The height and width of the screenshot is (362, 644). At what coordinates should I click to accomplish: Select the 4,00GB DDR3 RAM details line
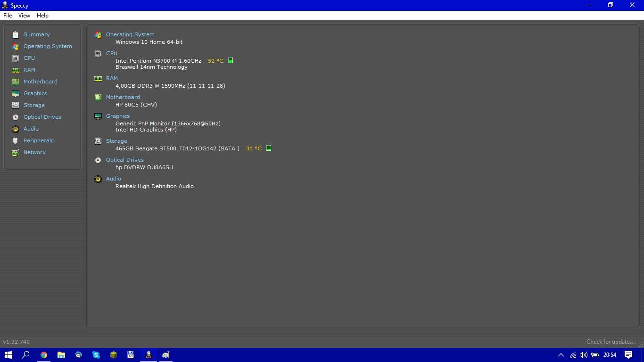[170, 86]
